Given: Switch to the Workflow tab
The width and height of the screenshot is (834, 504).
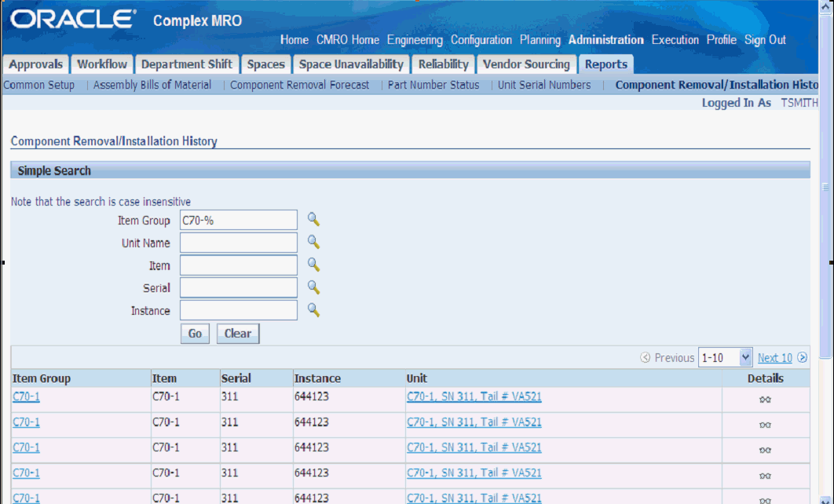Looking at the screenshot, I should click(102, 64).
